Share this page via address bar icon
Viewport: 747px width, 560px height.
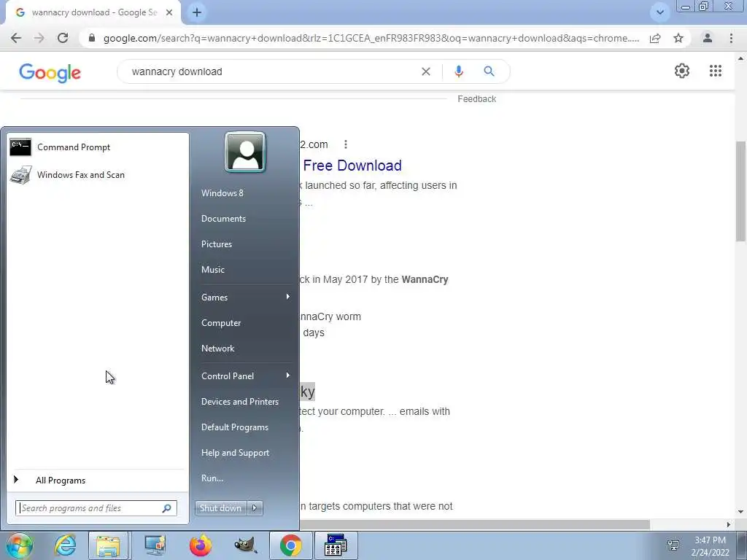[x=655, y=38]
